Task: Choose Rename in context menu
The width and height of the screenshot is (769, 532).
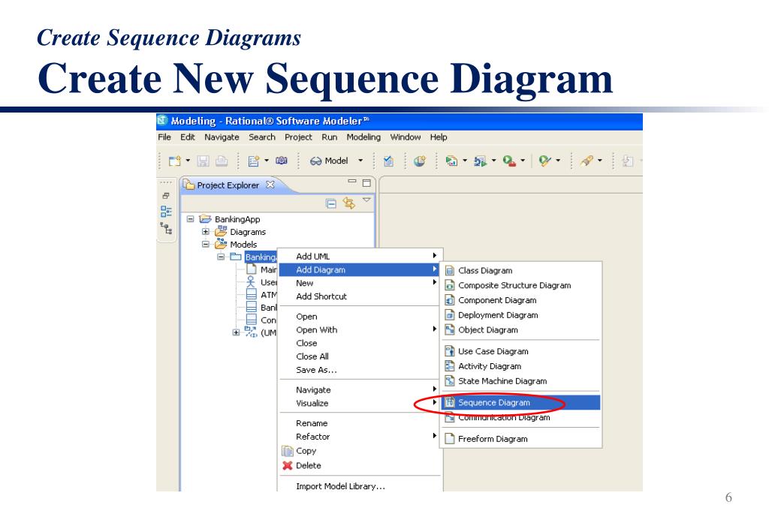Action: click(x=360, y=423)
